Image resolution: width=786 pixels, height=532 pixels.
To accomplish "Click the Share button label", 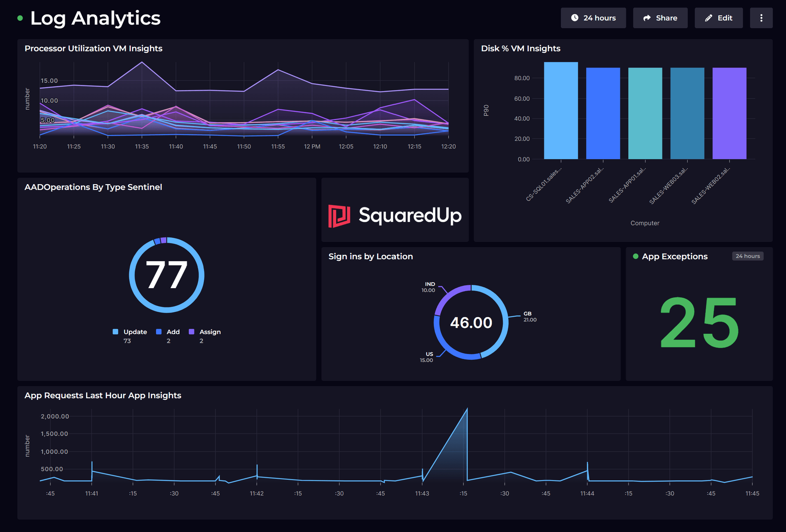I will pos(666,18).
